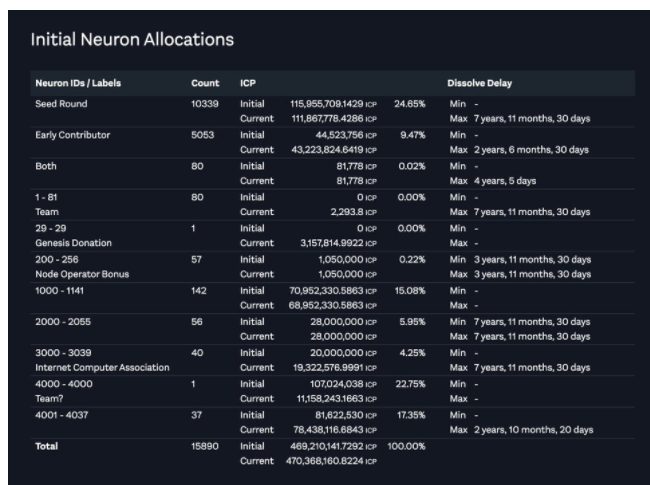The height and width of the screenshot is (485, 650).
Task: Click the 5.95% percentage
Action: (412, 322)
